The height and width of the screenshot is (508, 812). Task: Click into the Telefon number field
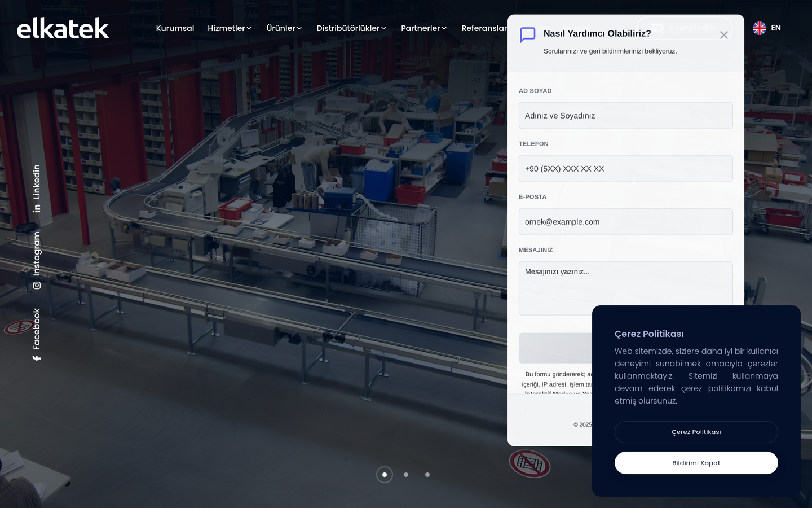pyautogui.click(x=626, y=169)
